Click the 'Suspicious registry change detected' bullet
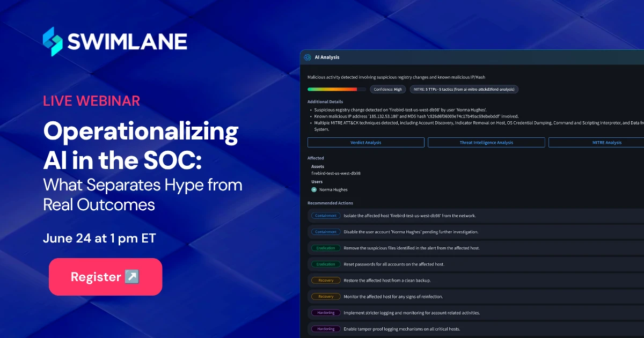 pos(400,109)
